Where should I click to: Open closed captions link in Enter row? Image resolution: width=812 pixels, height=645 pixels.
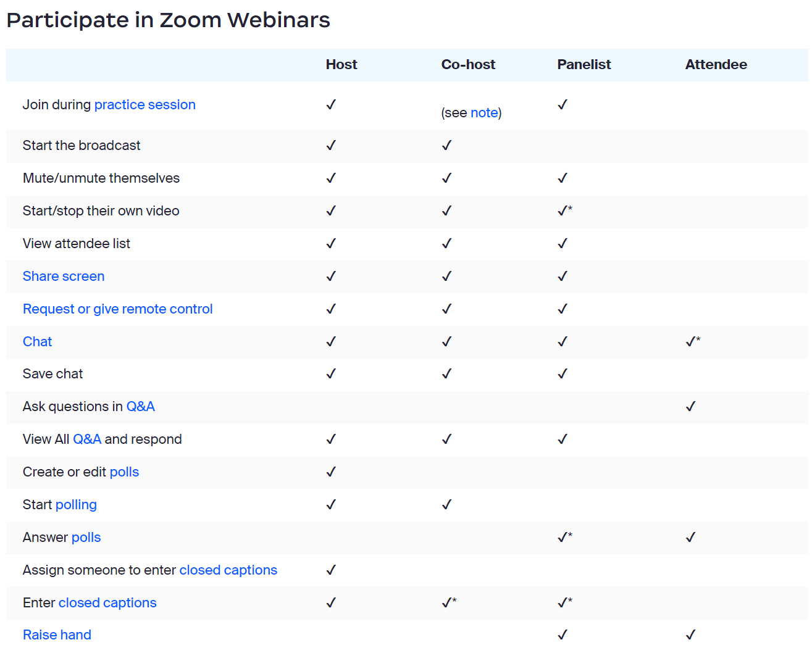pyautogui.click(x=107, y=602)
